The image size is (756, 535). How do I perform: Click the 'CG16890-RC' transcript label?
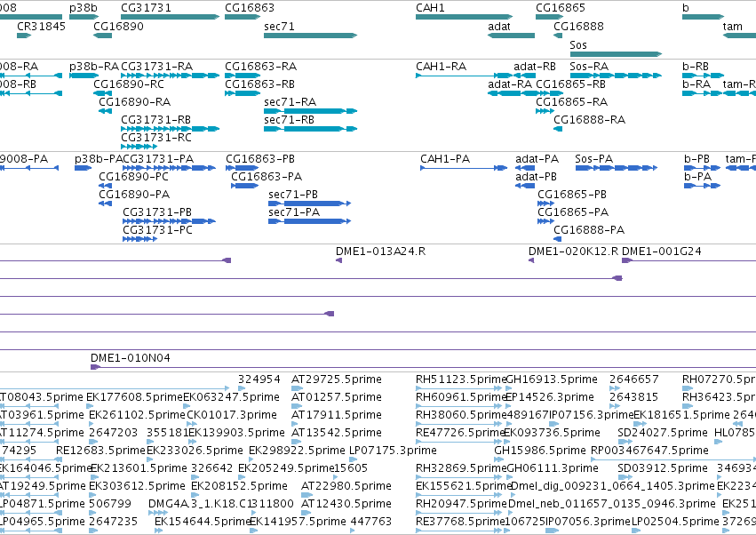coord(129,84)
